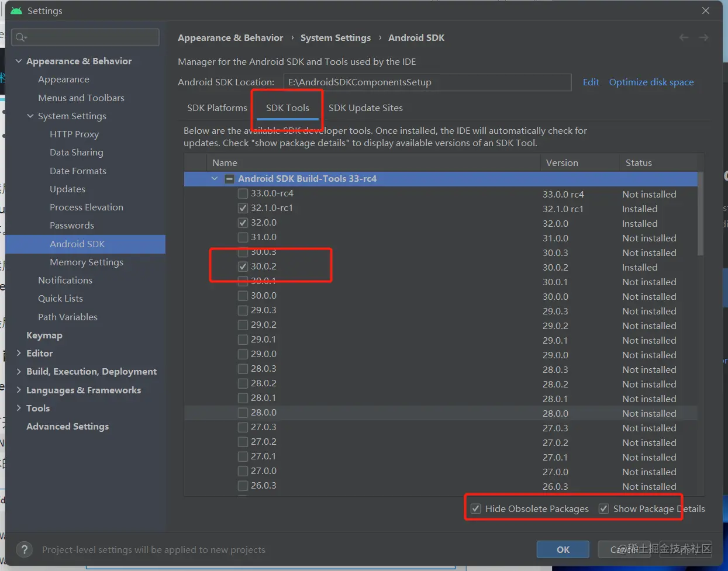The width and height of the screenshot is (728, 571).
Task: Collapse System Settings subtree
Action: coord(30,116)
